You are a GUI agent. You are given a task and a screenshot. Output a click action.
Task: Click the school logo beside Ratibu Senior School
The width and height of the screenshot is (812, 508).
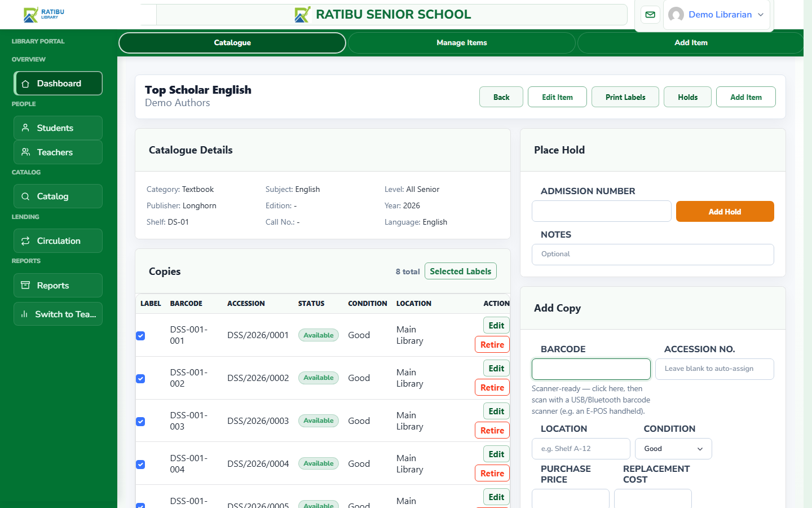tap(303, 15)
